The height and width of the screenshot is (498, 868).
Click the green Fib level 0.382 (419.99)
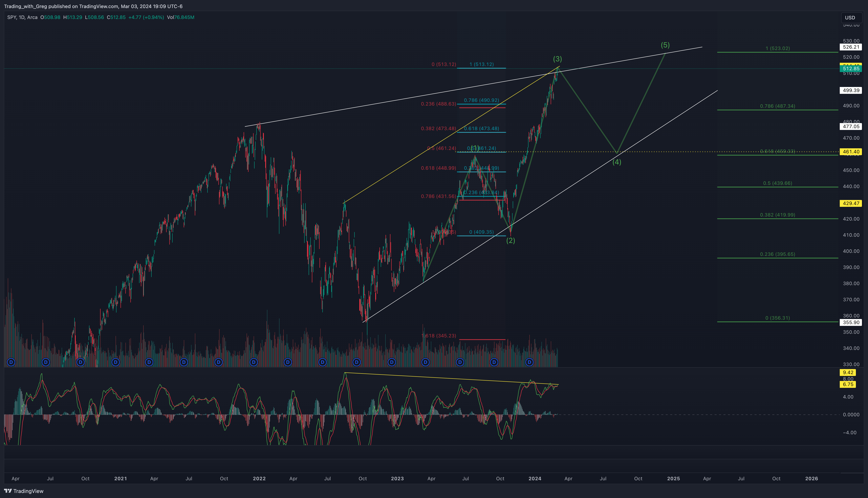[x=778, y=215]
